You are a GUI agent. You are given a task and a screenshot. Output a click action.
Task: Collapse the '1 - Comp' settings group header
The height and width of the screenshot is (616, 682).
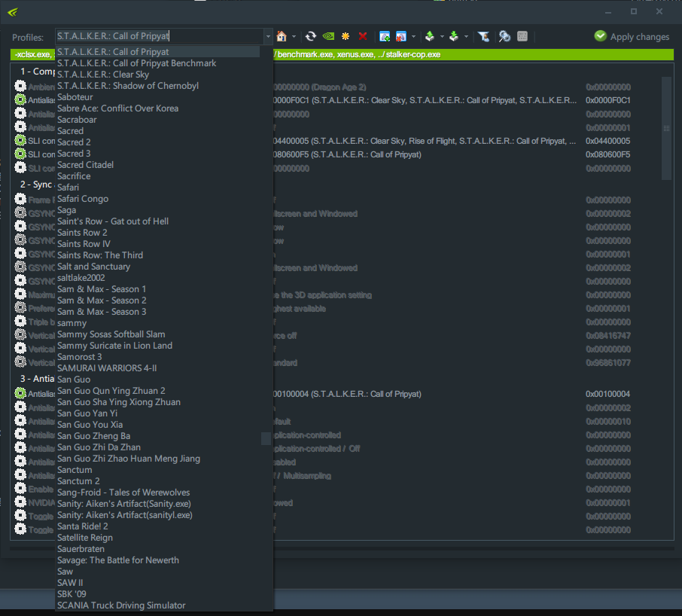[38, 72]
